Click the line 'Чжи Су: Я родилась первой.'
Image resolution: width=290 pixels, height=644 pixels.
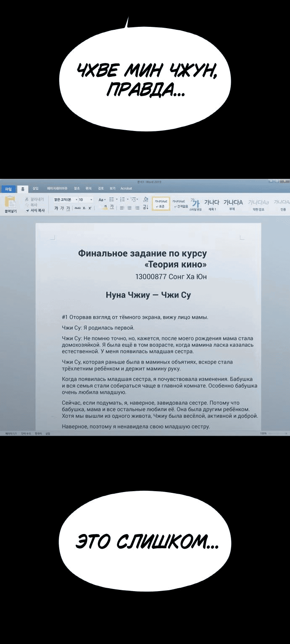point(98,328)
